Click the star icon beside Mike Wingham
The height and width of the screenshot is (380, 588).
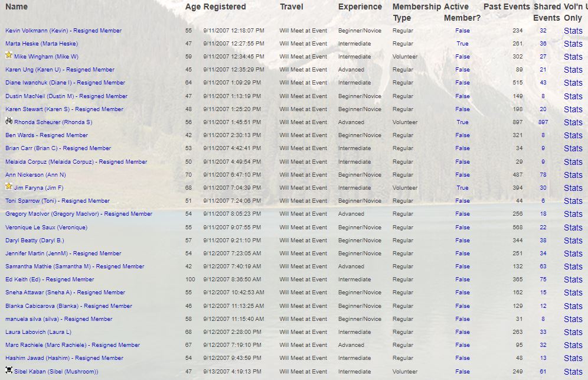pos(9,55)
